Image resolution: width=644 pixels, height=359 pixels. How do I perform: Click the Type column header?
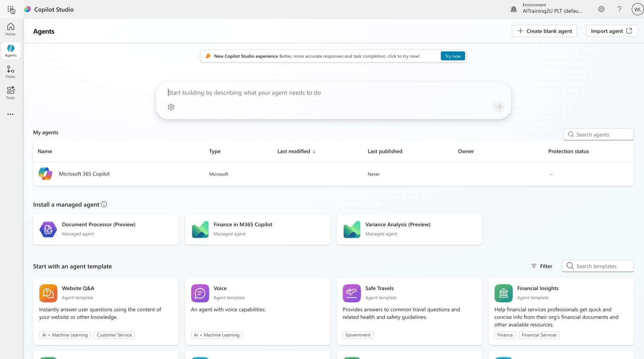tap(215, 151)
